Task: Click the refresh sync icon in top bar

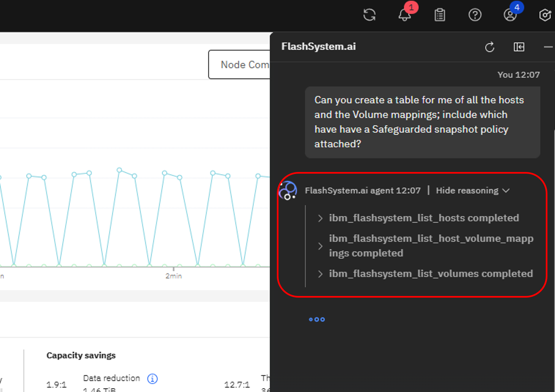Action: tap(369, 15)
